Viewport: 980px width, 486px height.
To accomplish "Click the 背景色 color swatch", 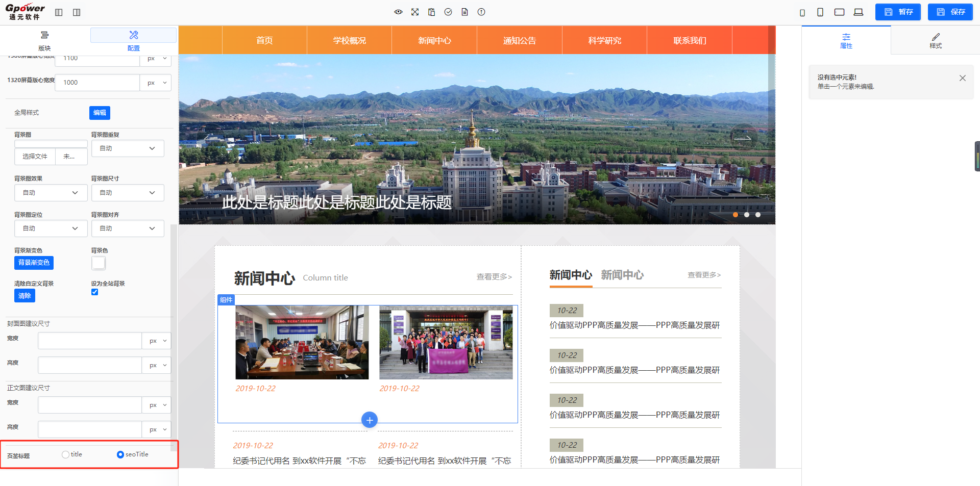I will (x=99, y=263).
